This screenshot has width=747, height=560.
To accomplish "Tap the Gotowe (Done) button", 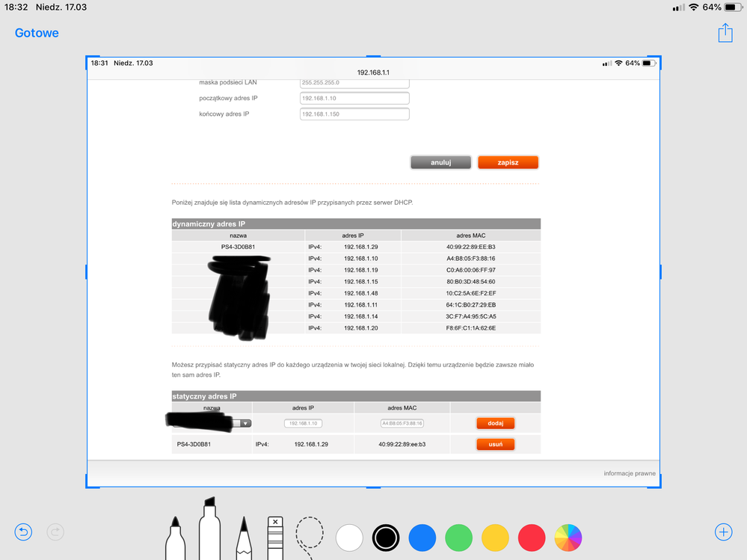I will (x=37, y=33).
